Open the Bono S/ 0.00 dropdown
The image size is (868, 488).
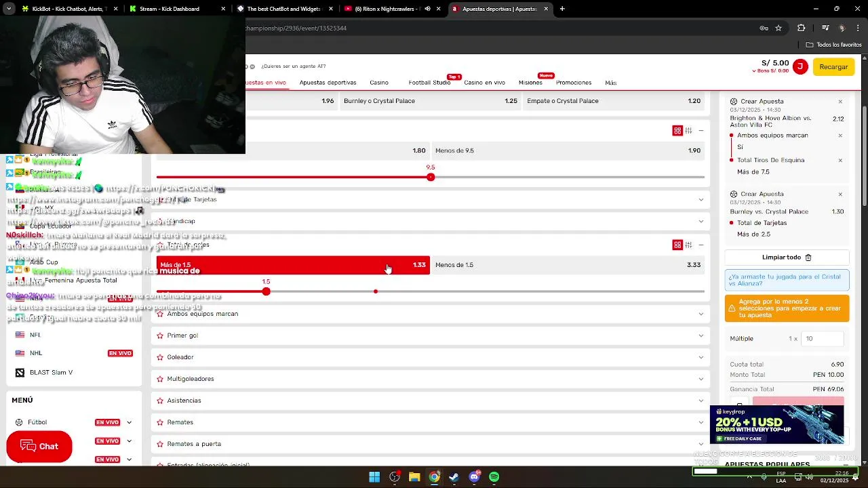[x=771, y=70]
